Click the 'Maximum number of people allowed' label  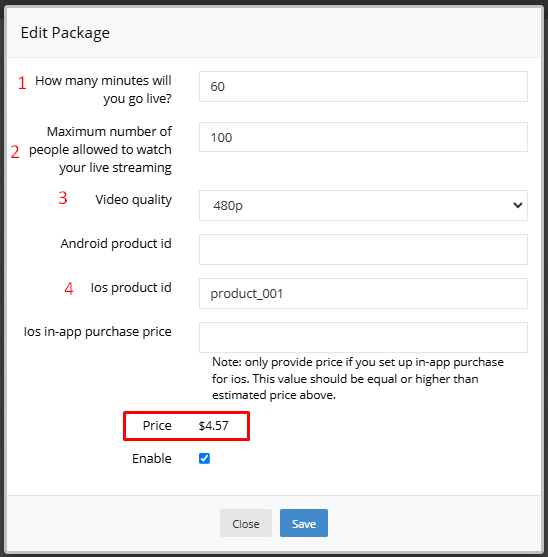point(101,150)
